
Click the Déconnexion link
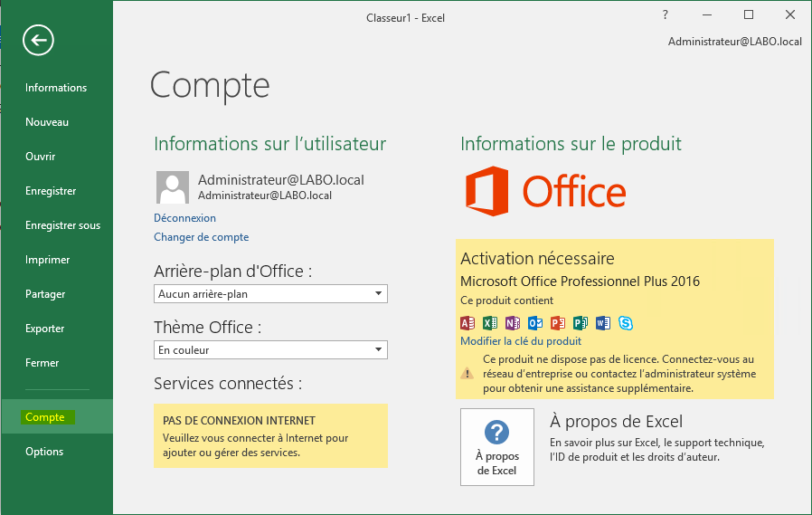coord(184,218)
